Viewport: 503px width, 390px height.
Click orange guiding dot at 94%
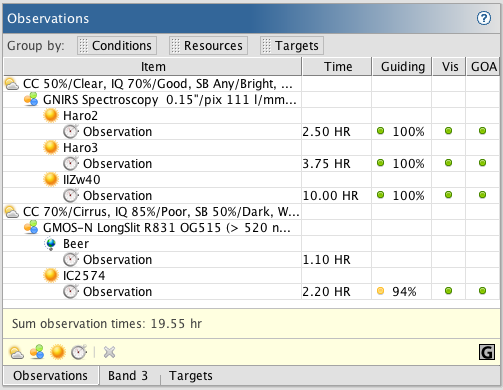380,291
